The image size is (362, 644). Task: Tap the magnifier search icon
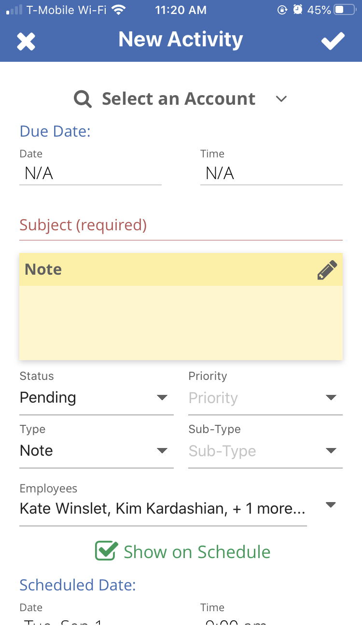[x=83, y=99]
